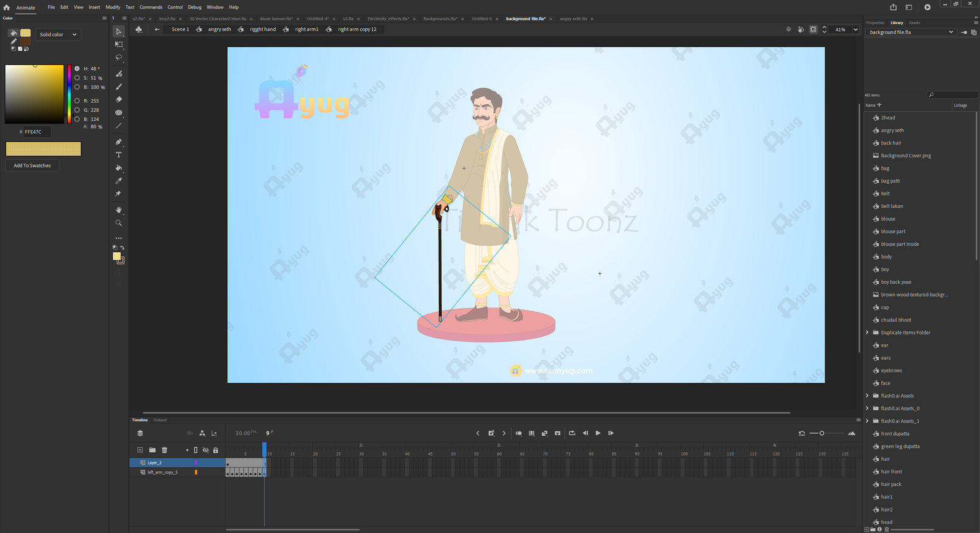Open the Modify menu

coord(113,7)
